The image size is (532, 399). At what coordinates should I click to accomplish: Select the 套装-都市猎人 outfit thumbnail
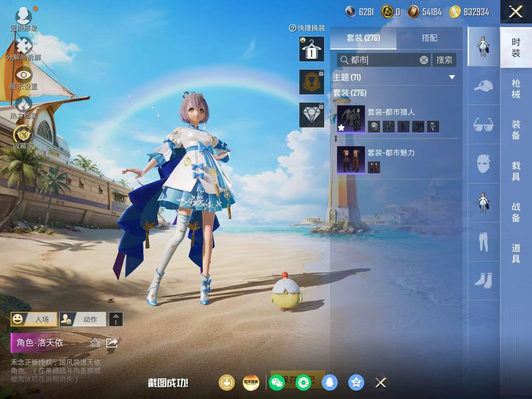[351, 119]
